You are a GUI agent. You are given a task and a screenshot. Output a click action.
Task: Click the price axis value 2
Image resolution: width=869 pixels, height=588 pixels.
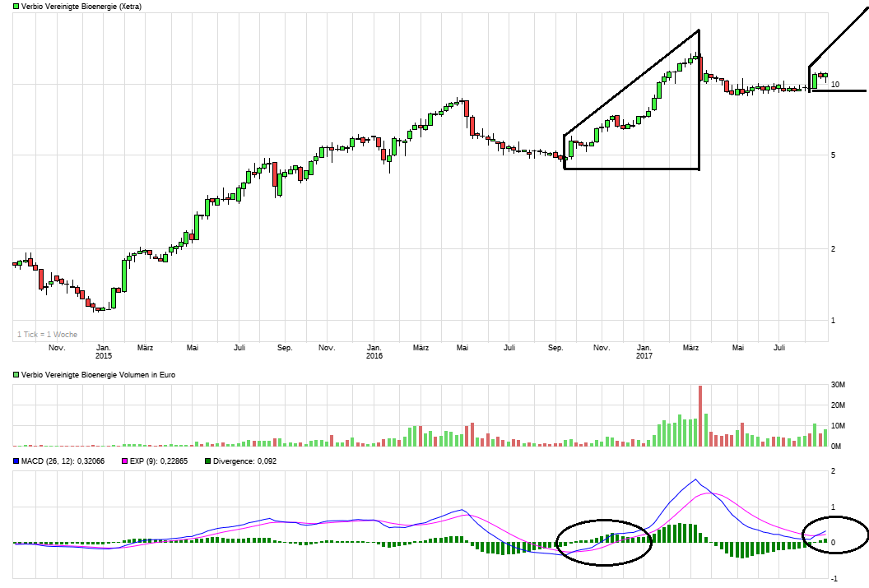[833, 248]
